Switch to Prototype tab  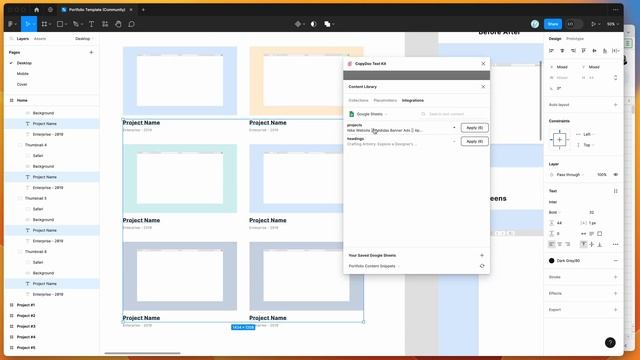tap(575, 39)
